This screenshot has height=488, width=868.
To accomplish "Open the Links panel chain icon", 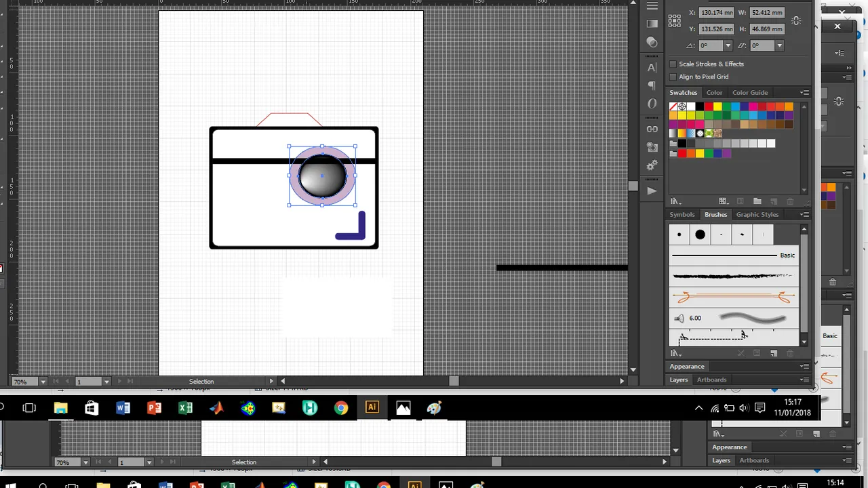I will click(652, 129).
